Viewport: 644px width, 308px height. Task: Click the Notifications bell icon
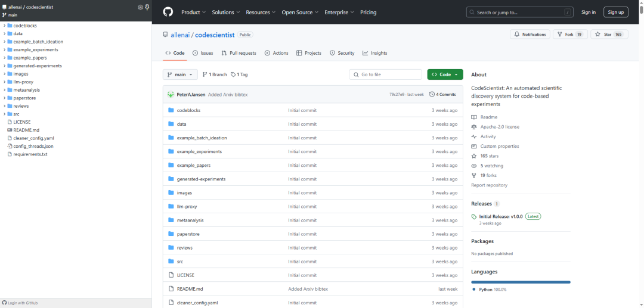pyautogui.click(x=517, y=35)
